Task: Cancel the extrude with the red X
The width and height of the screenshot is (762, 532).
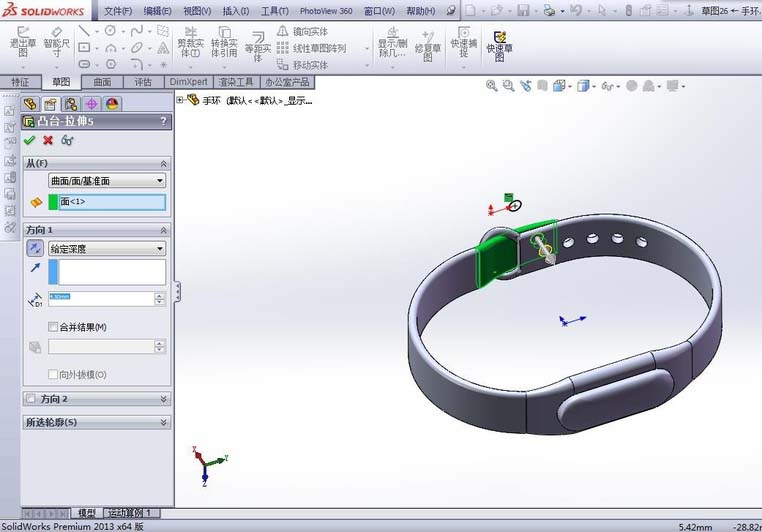Action: pyautogui.click(x=47, y=140)
